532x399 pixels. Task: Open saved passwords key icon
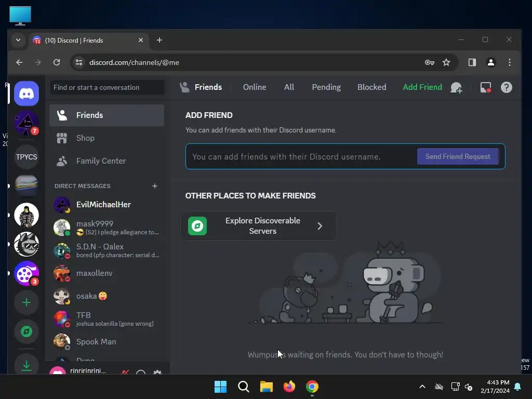430,62
